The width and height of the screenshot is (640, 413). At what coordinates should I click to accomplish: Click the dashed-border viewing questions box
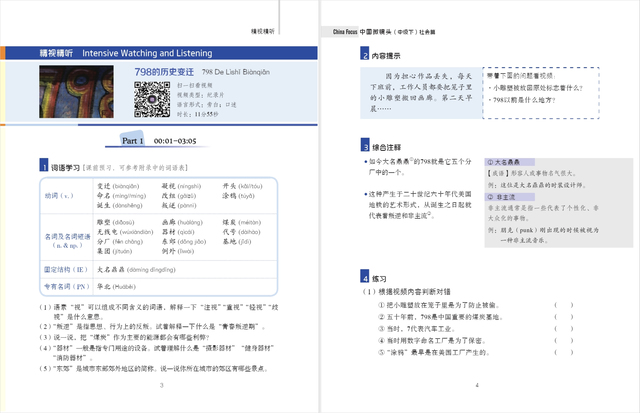[x=540, y=90]
